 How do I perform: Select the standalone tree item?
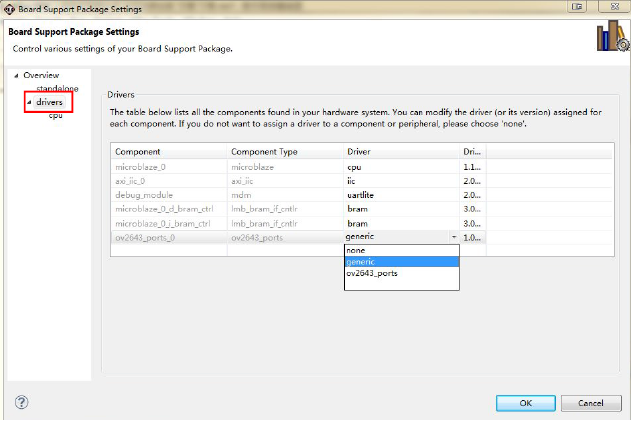[x=57, y=89]
